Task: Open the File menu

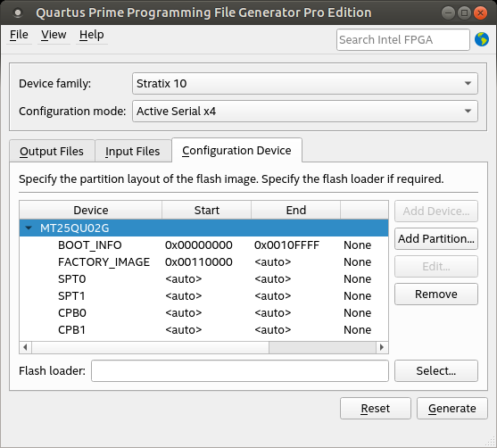Action: pos(19,35)
